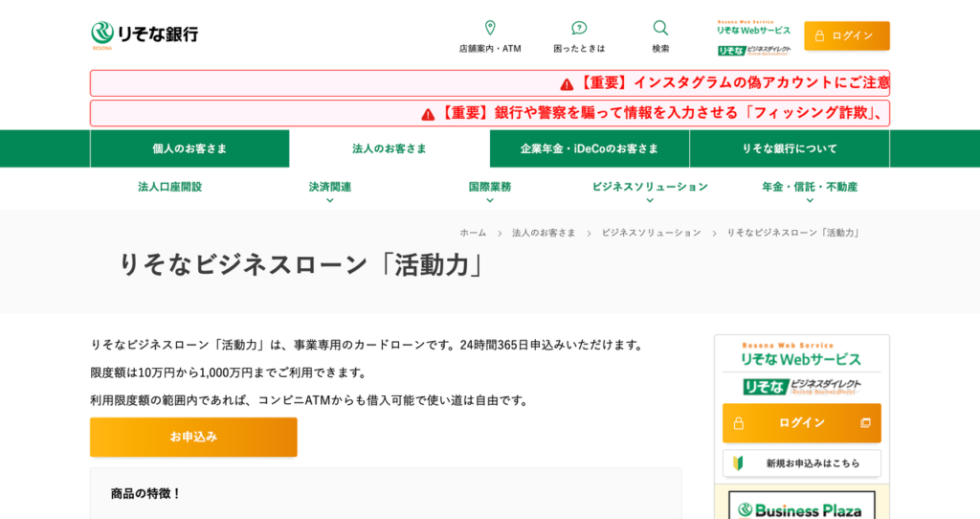Open the Instagram fake account warning notice
The image size is (980, 519).
point(490,83)
